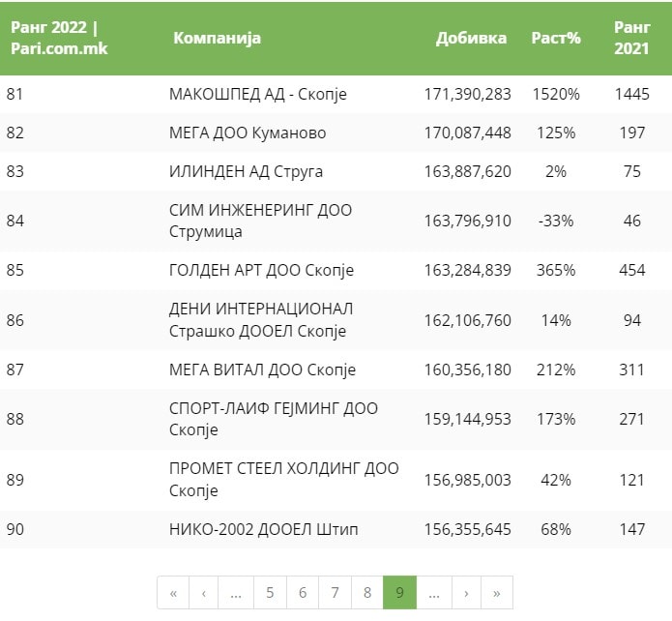672x621 pixels.
Task: Open page 5 in pagination
Action: coord(270,593)
